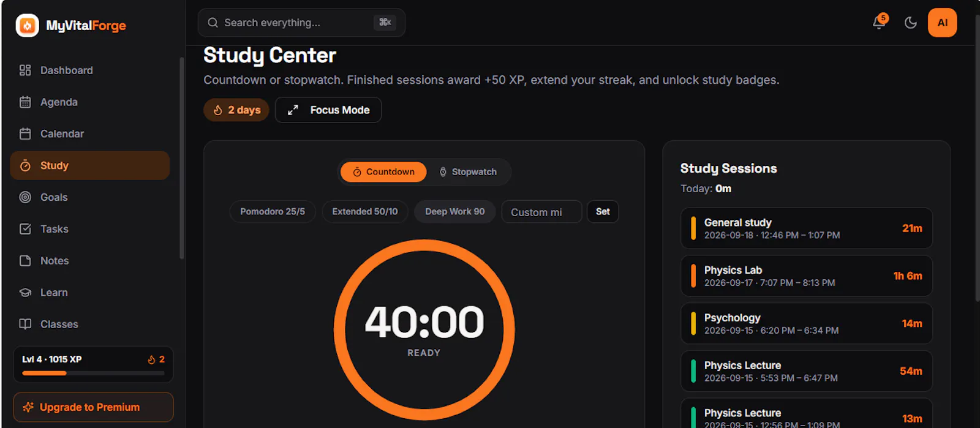980x428 pixels.
Task: Click the timer icon on Countdown tab
Action: click(x=357, y=172)
